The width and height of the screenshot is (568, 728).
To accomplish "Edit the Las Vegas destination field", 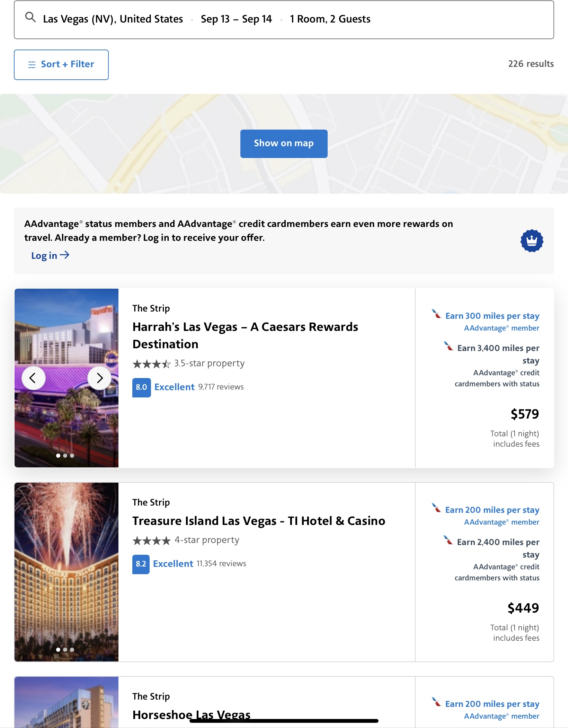I will click(x=113, y=19).
